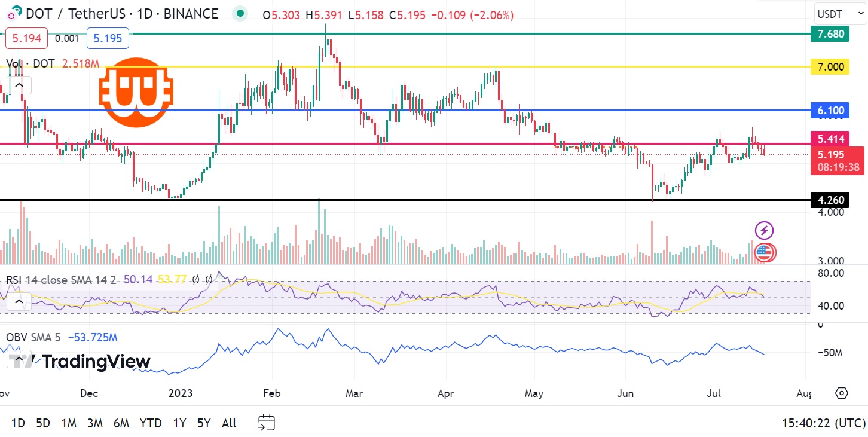Click the 6.100 blue price label

[831, 111]
